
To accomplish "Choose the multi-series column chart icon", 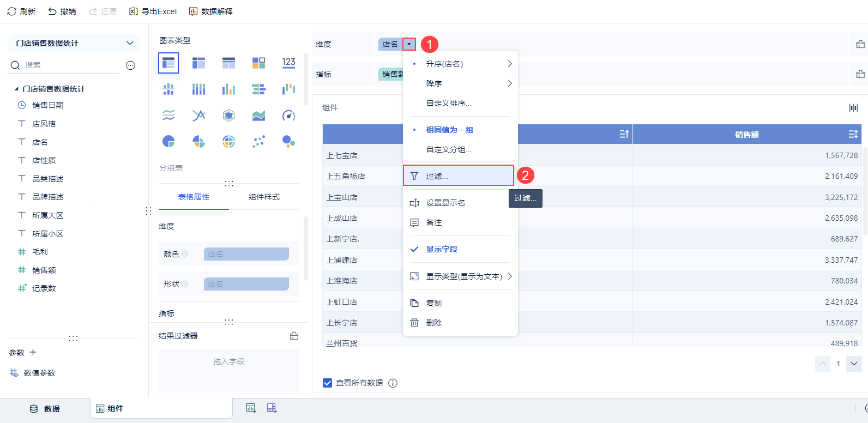I will point(228,89).
